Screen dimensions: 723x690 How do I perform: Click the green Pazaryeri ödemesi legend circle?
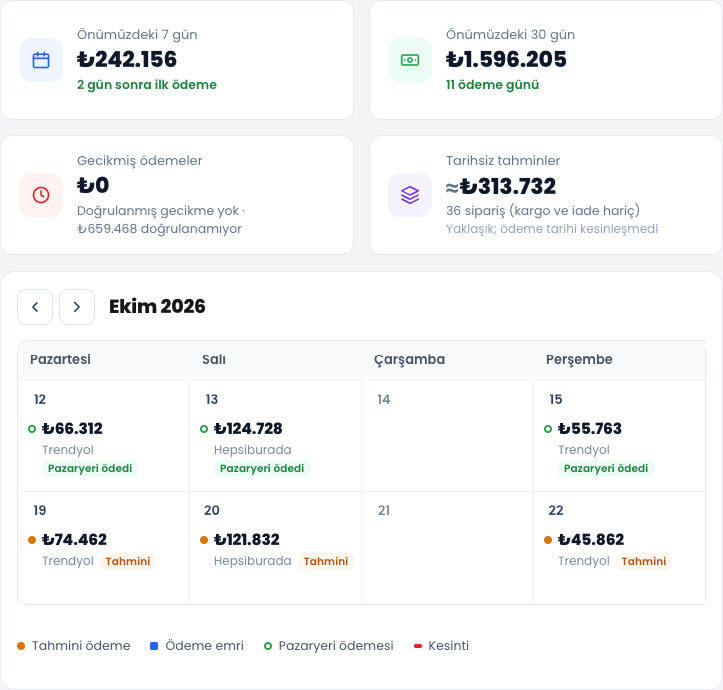267,646
